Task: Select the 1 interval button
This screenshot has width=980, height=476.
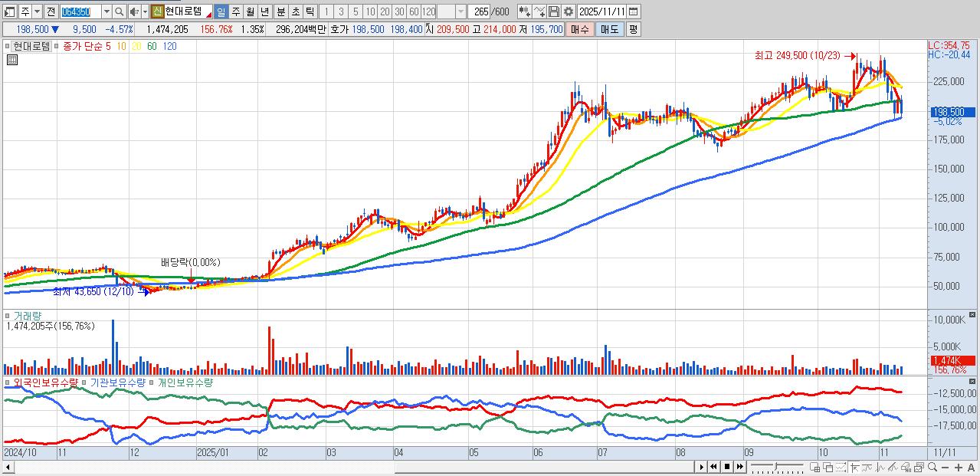Action: [326, 11]
